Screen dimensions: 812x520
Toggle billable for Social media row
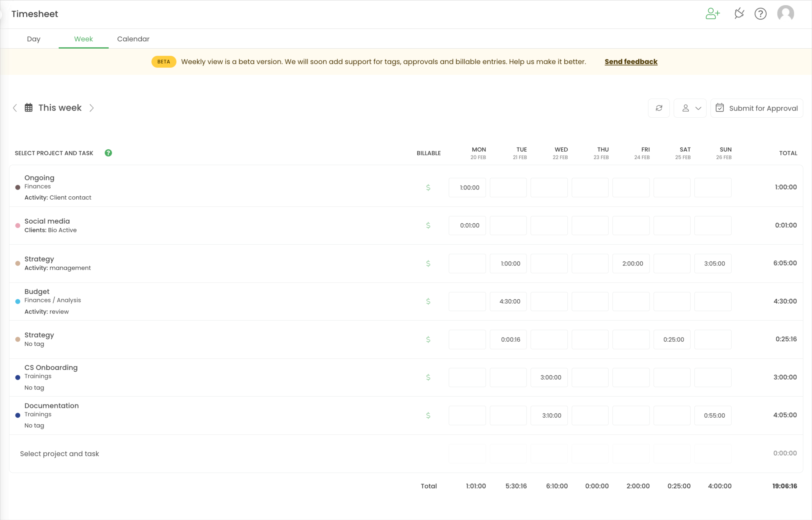428,225
